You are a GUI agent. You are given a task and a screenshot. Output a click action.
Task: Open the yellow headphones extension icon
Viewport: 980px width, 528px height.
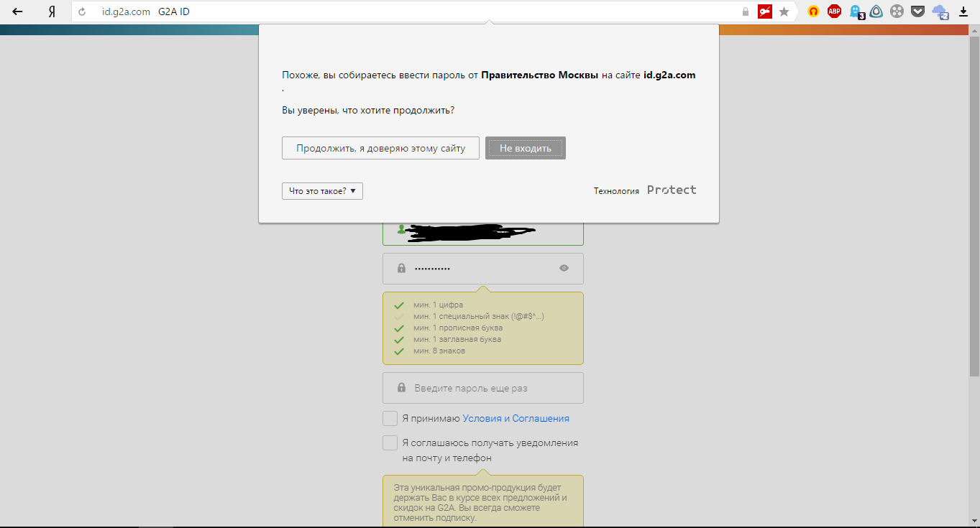point(813,11)
